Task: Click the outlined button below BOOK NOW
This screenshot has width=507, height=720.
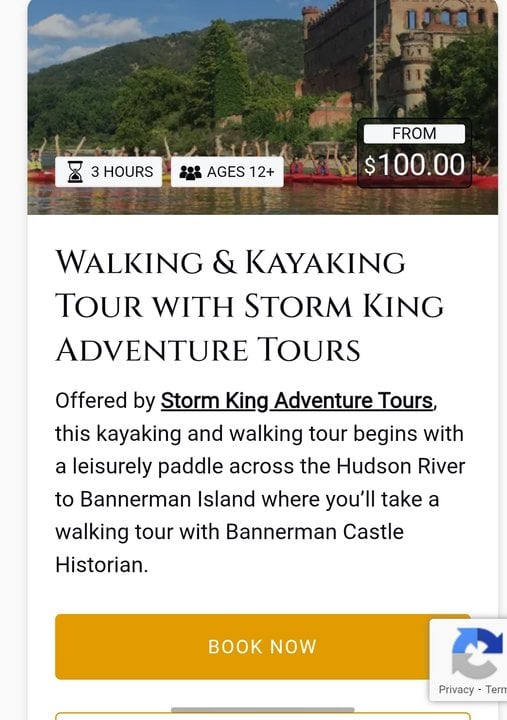Action: click(263, 716)
